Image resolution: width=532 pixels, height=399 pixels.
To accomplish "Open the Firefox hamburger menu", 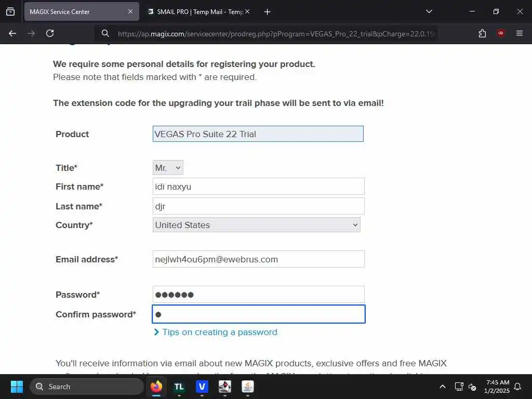I will coord(520,33).
